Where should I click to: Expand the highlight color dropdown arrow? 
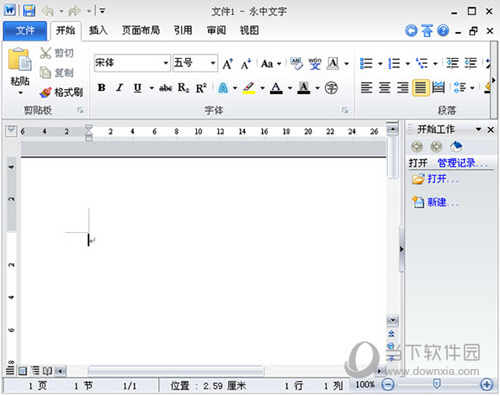pyautogui.click(x=262, y=88)
